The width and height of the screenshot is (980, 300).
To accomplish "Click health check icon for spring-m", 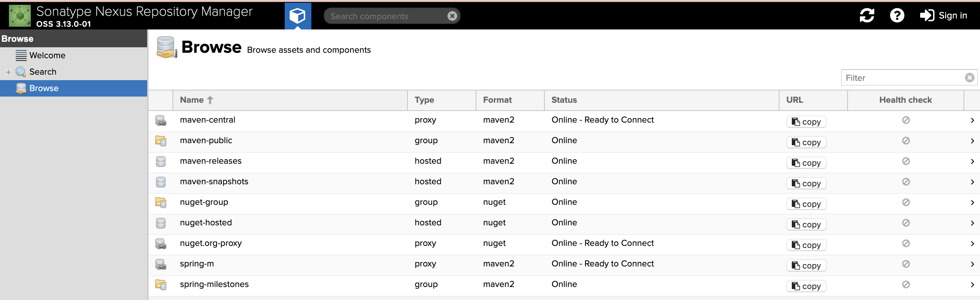I will [906, 264].
